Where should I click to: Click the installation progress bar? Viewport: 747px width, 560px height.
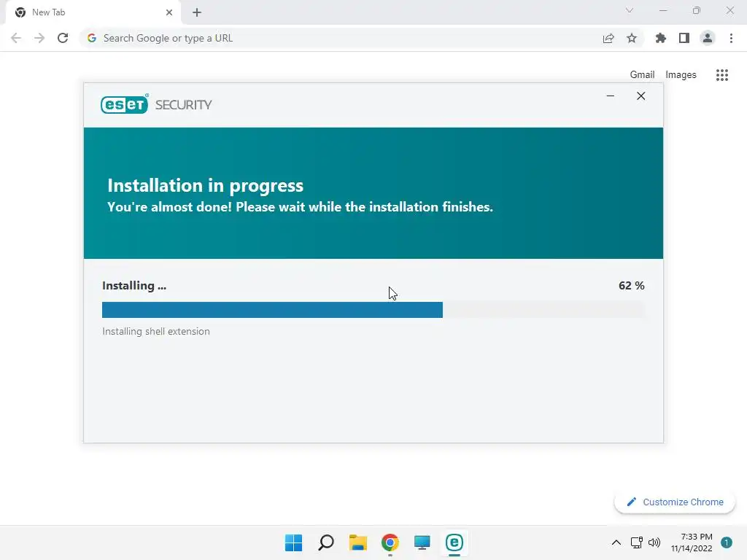point(373,309)
